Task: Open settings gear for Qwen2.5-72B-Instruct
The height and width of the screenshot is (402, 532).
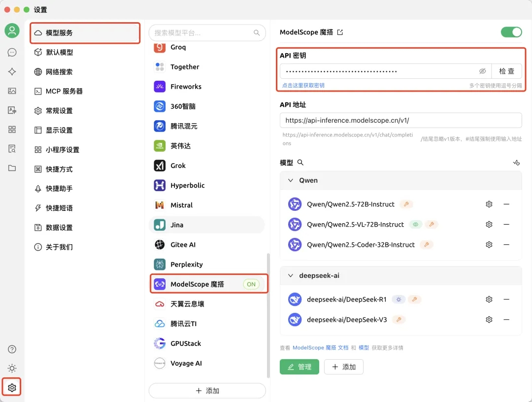Action: click(489, 204)
